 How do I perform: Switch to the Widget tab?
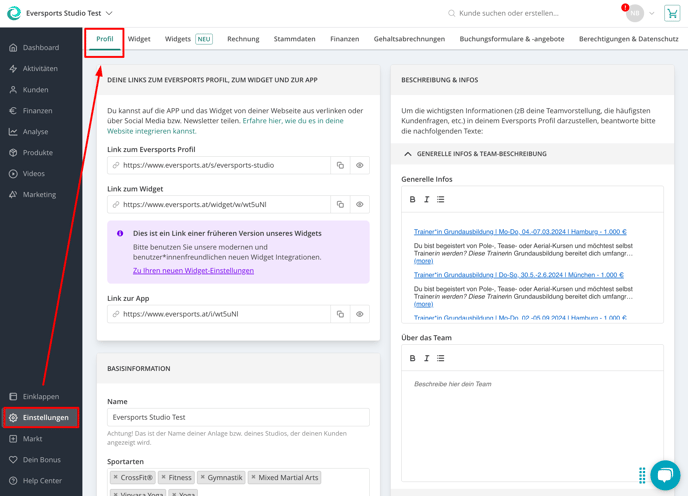pyautogui.click(x=139, y=39)
